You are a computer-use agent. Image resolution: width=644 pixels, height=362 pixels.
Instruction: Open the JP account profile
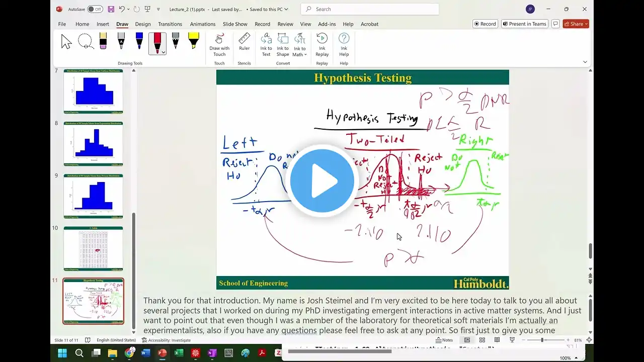(530, 9)
